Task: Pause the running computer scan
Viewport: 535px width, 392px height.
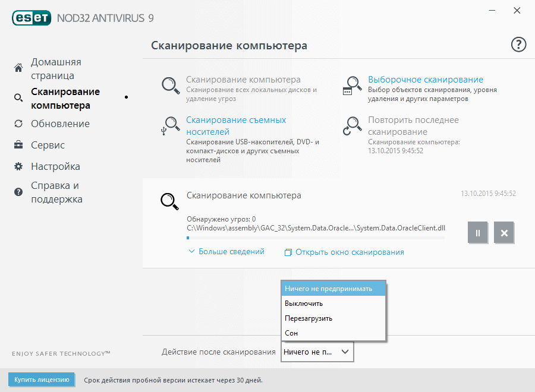Action: [477, 233]
